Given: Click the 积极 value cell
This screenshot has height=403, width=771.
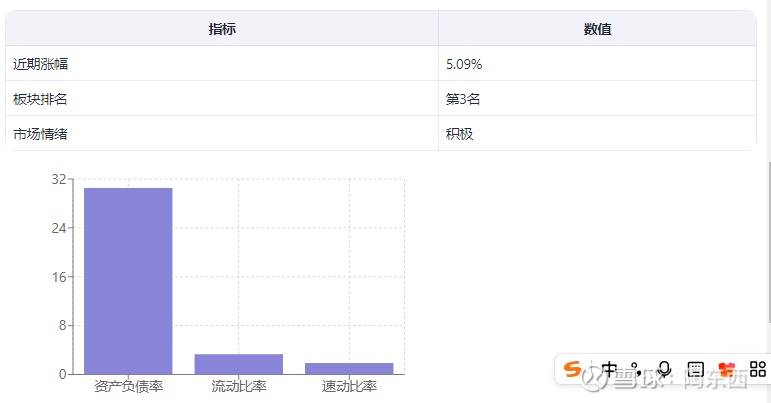Looking at the screenshot, I should [x=459, y=133].
